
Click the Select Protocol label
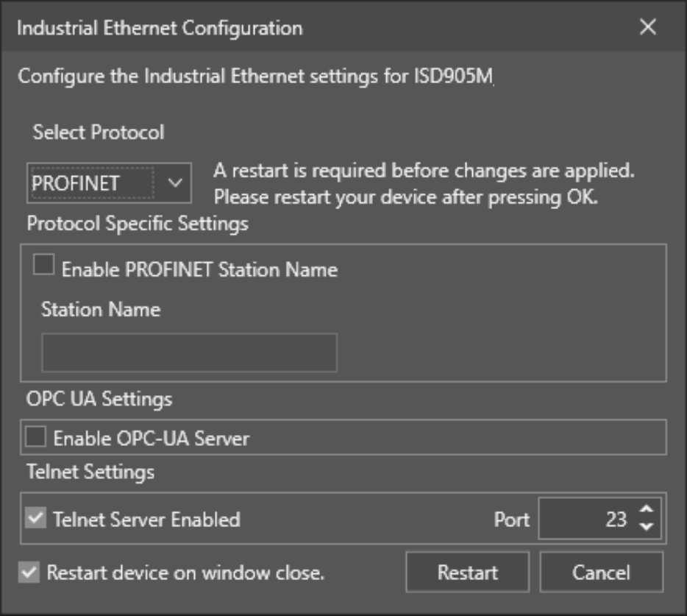pos(99,132)
